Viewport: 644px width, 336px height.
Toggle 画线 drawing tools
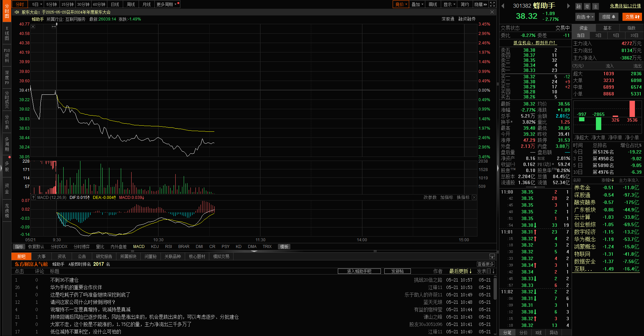(433, 4)
